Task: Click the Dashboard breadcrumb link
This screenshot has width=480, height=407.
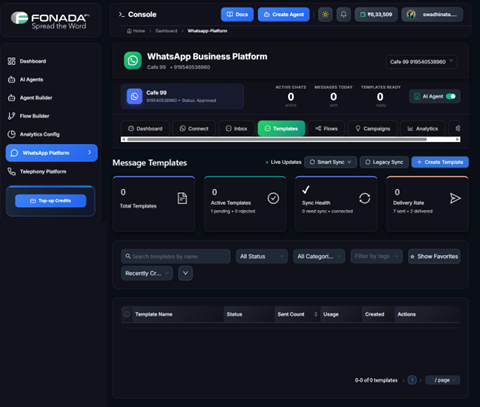Action: [x=166, y=31]
